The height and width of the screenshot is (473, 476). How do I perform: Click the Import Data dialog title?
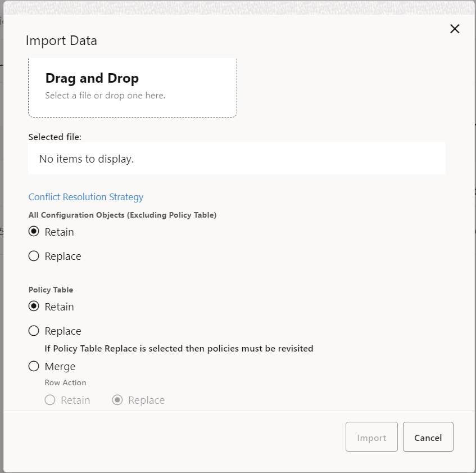click(61, 40)
